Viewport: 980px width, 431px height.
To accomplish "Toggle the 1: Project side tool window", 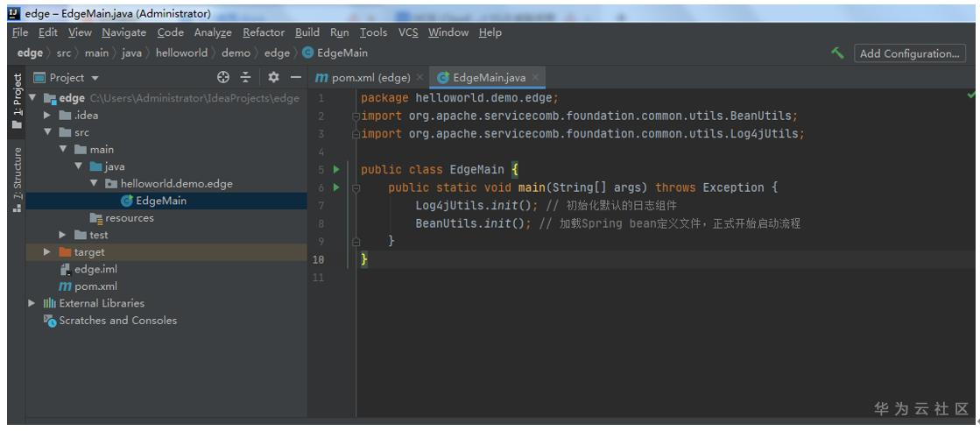I will [17, 100].
